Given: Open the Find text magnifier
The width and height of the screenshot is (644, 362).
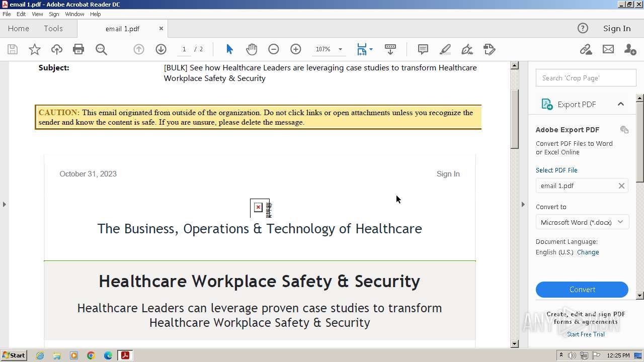Looking at the screenshot, I should 101,49.
